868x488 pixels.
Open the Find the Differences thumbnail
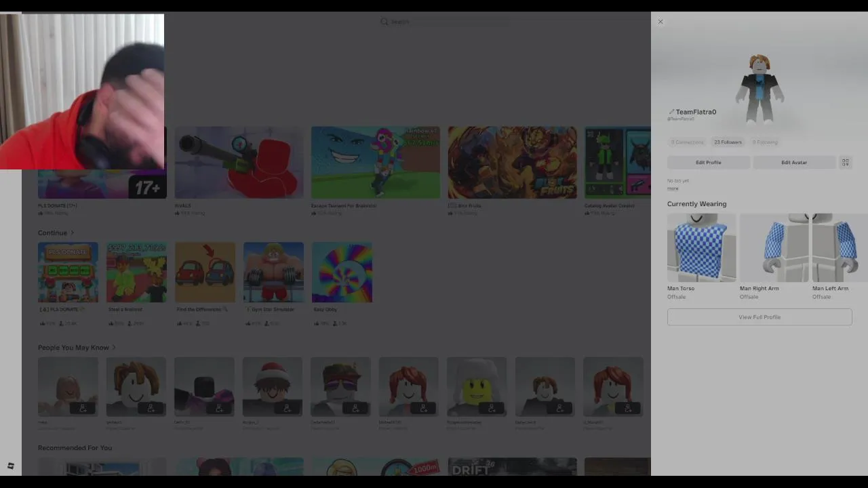click(205, 272)
